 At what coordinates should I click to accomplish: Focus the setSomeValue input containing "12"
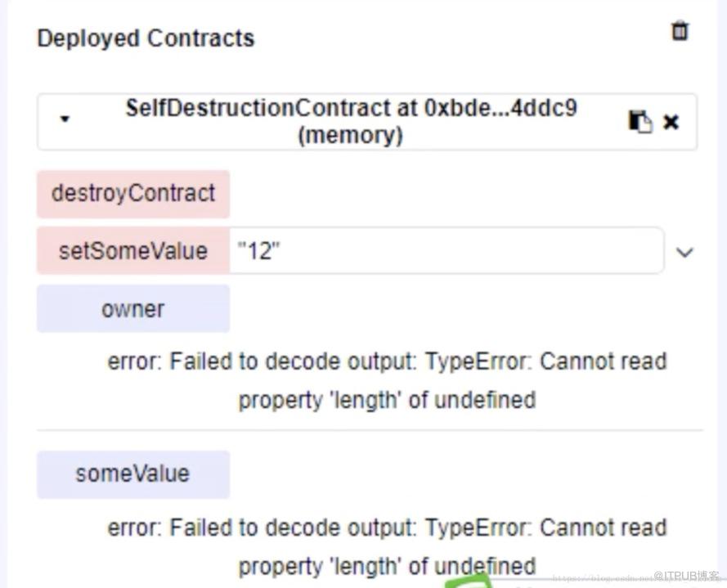(x=447, y=250)
